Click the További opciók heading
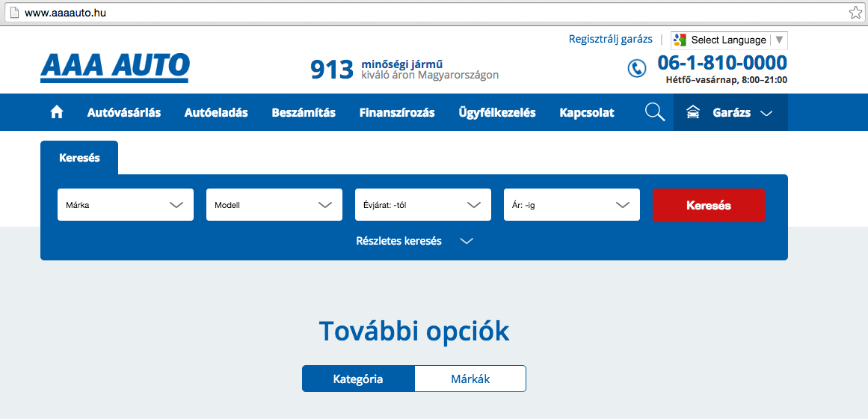This screenshot has height=419, width=868. 414,331
